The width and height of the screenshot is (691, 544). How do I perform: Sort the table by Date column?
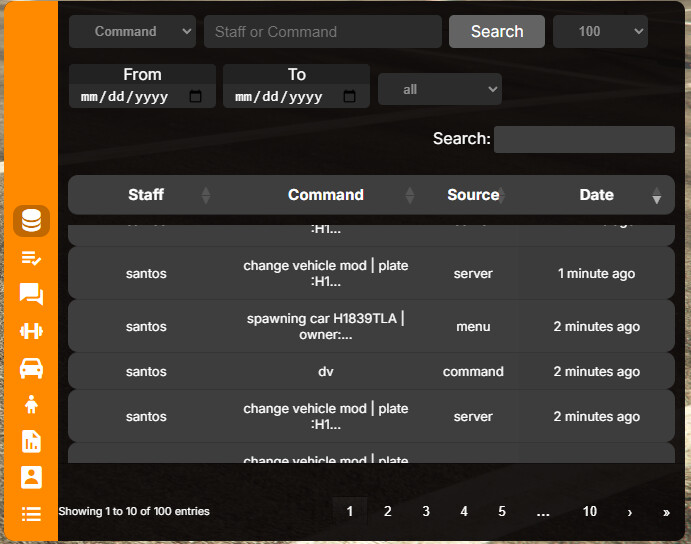tap(597, 195)
